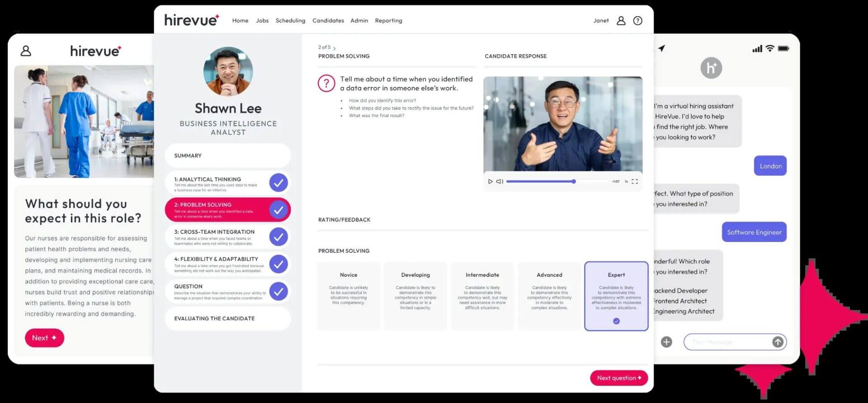Click the plus attachment icon in chat
The image size is (868, 403).
point(666,342)
